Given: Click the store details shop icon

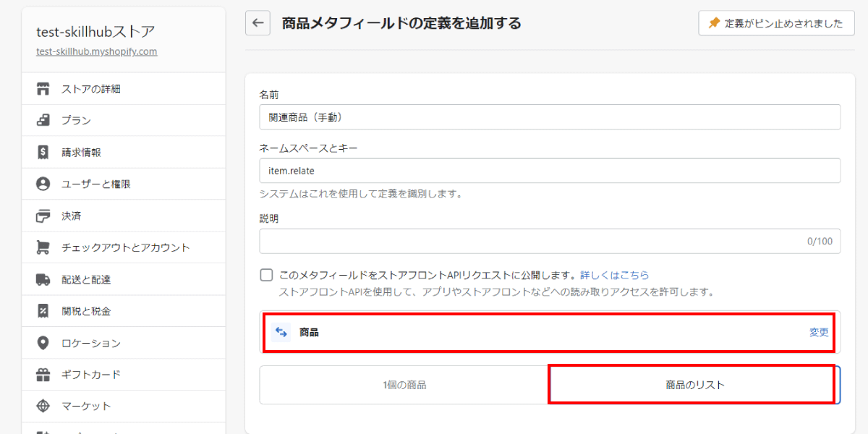Looking at the screenshot, I should coord(43,89).
